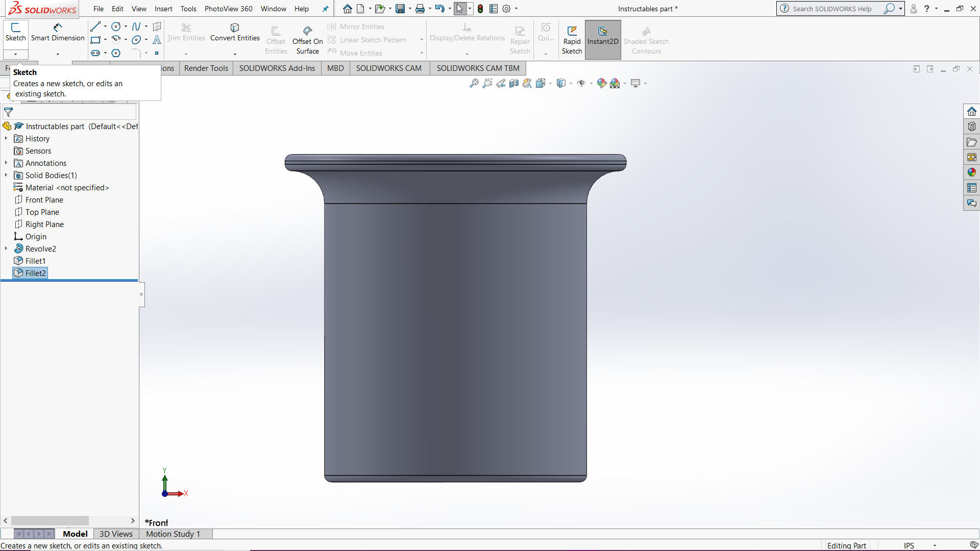
Task: Select the Point sketch tool
Action: [x=157, y=53]
